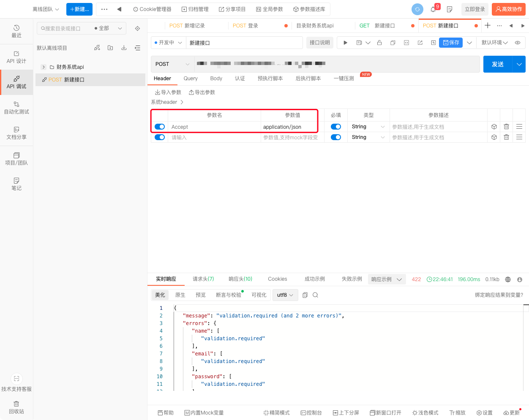
Task: Click the 保存 save button
Action: pyautogui.click(x=451, y=43)
